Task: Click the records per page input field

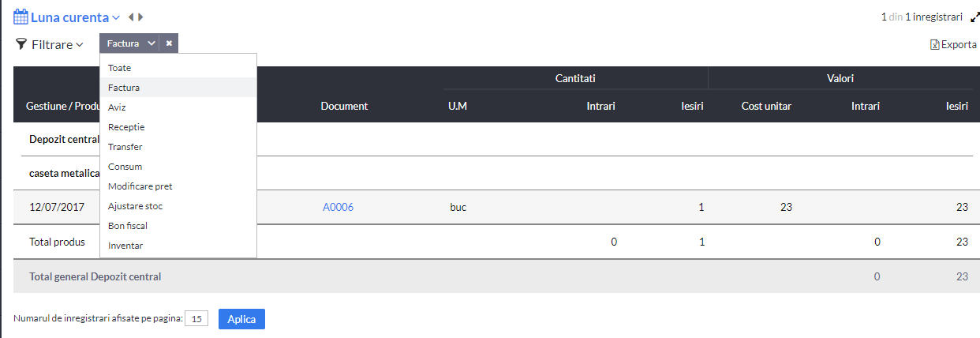Action: pos(196,319)
